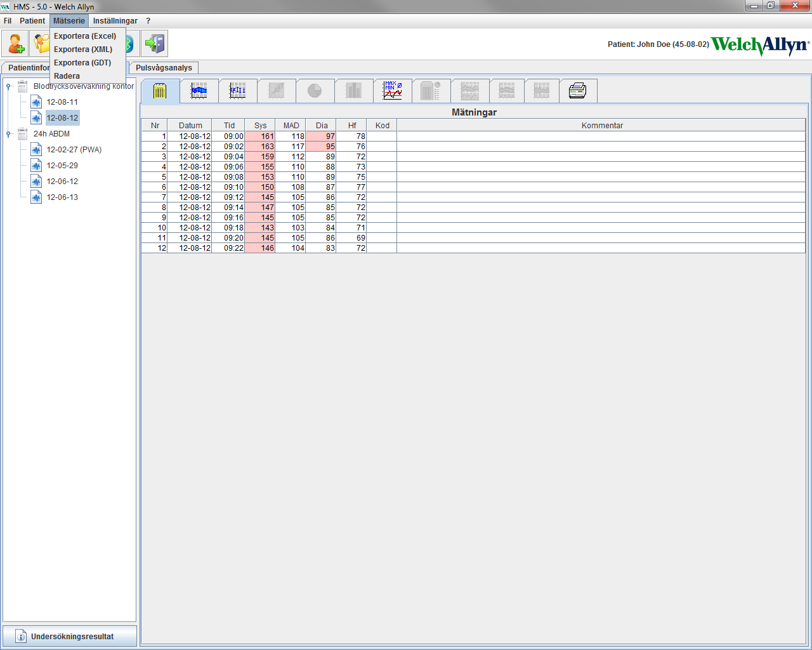Click the recording icon beside 12-06-13
Image resolution: width=812 pixels, height=650 pixels.
[36, 197]
